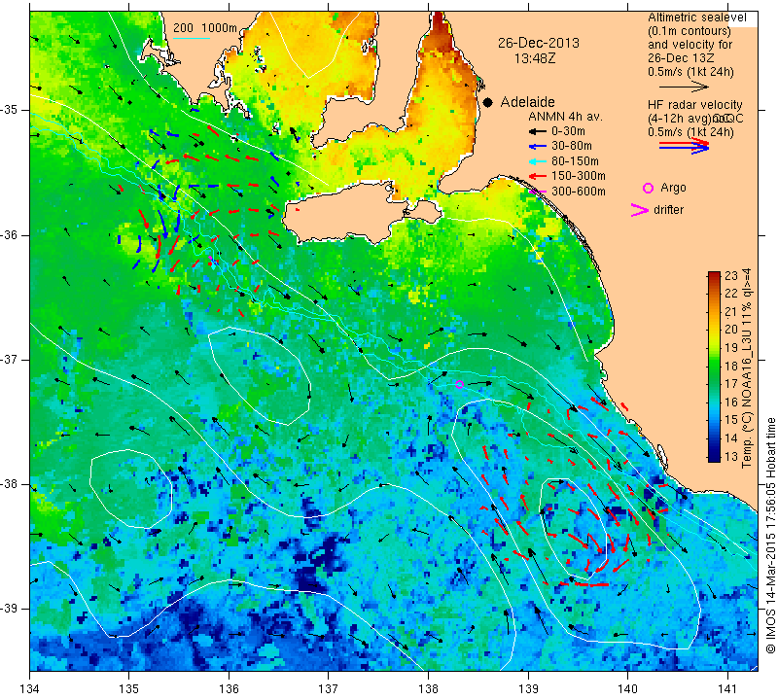Viewport: 778px width, 700px height.
Task: Click the latitude -37 axis label
Action: coord(9,359)
